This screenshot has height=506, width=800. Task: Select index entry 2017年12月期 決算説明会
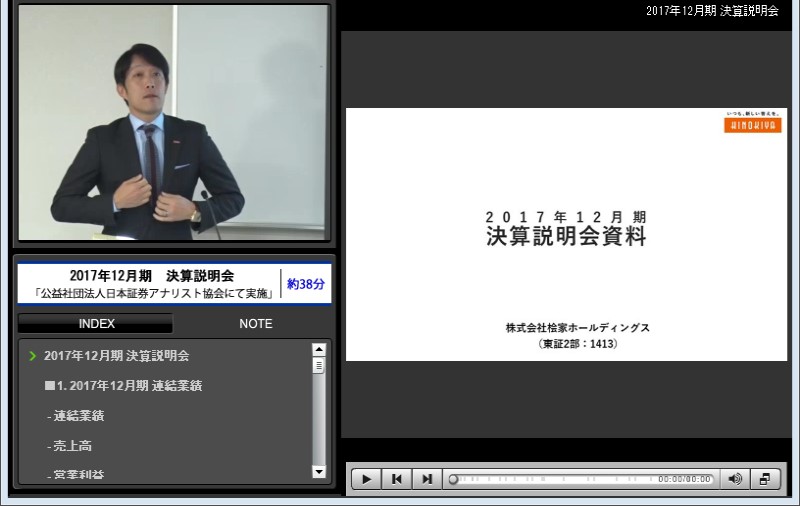116,356
